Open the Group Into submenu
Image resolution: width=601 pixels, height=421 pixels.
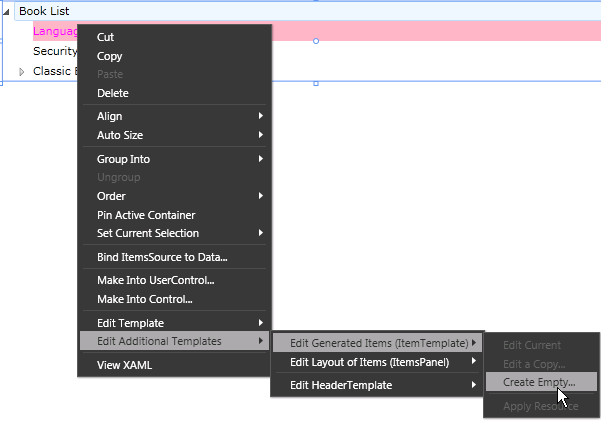(x=123, y=159)
